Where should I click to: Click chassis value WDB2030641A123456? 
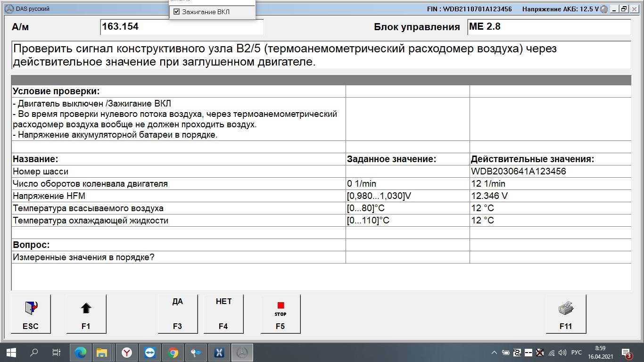(x=519, y=172)
